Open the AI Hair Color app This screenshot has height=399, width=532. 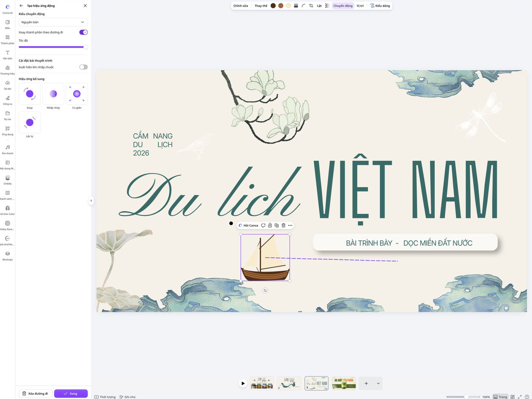tap(8, 210)
